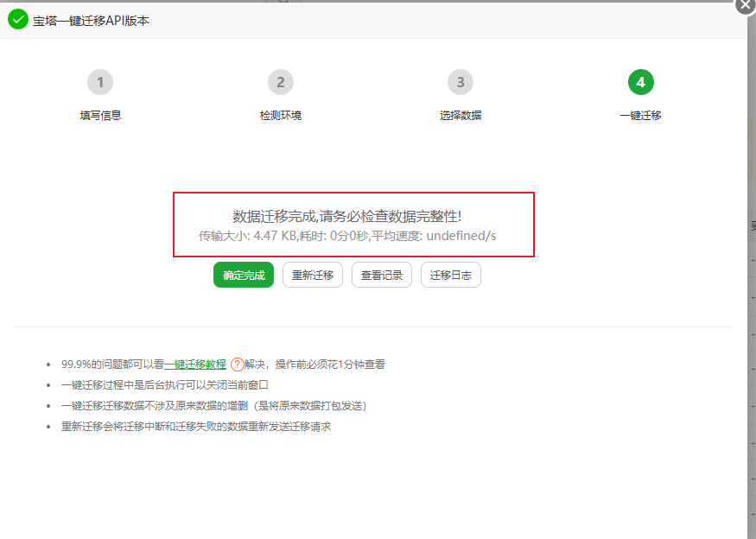Close the migration dialog with the X
The width and height of the screenshot is (756, 539).
point(746,5)
